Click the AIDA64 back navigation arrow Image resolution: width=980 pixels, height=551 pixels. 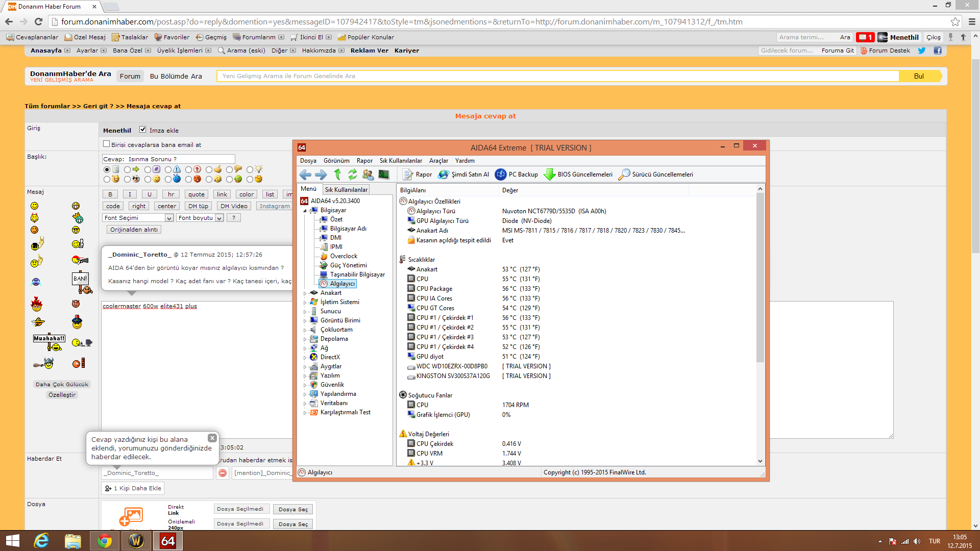(x=305, y=174)
